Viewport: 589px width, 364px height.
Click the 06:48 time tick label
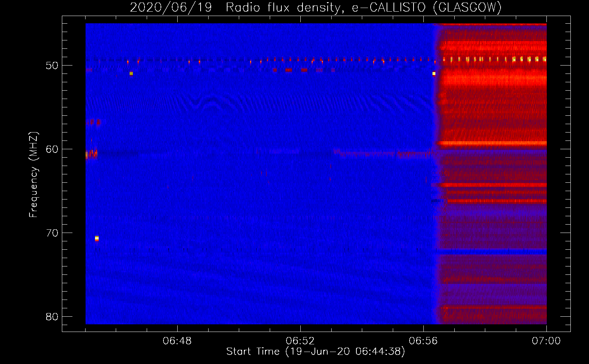[x=177, y=341]
